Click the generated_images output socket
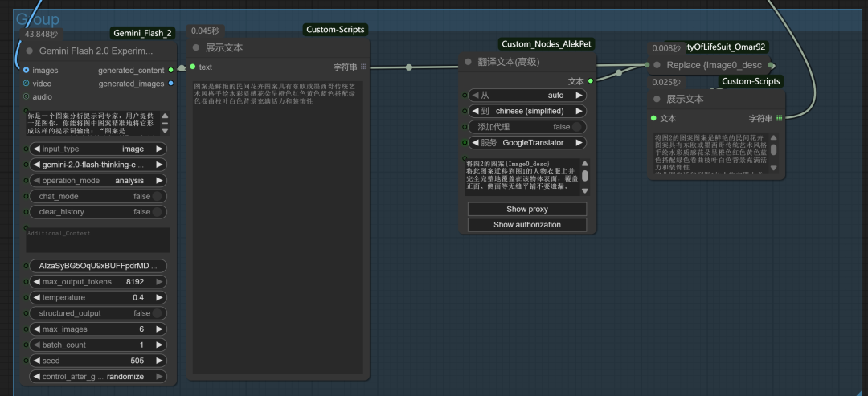The width and height of the screenshot is (868, 396). coord(170,84)
